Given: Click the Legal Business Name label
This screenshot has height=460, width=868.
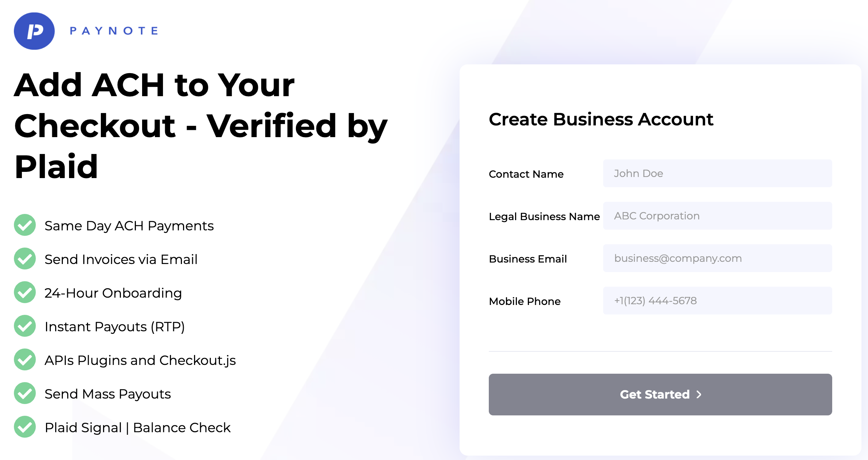Looking at the screenshot, I should click(x=544, y=216).
